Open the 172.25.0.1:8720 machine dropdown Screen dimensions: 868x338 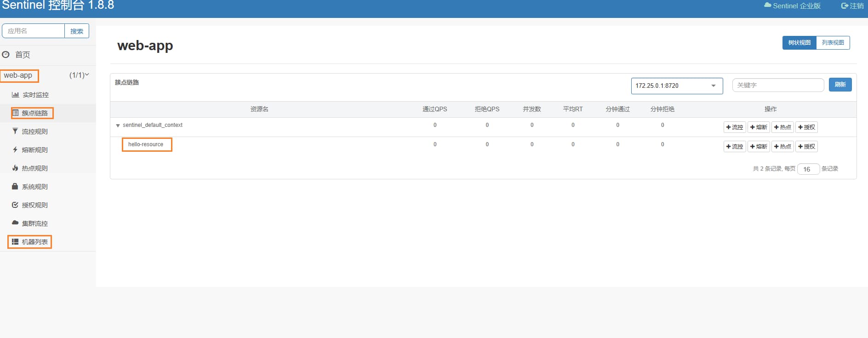[x=677, y=86]
